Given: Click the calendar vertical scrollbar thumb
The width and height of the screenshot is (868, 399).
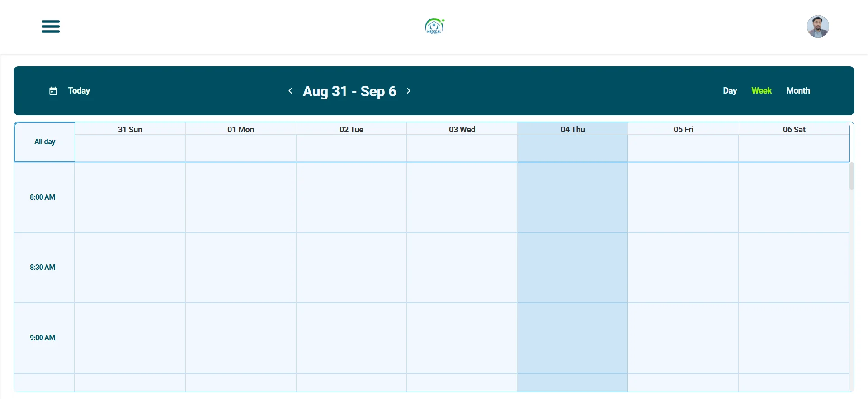Looking at the screenshot, I should [x=851, y=176].
